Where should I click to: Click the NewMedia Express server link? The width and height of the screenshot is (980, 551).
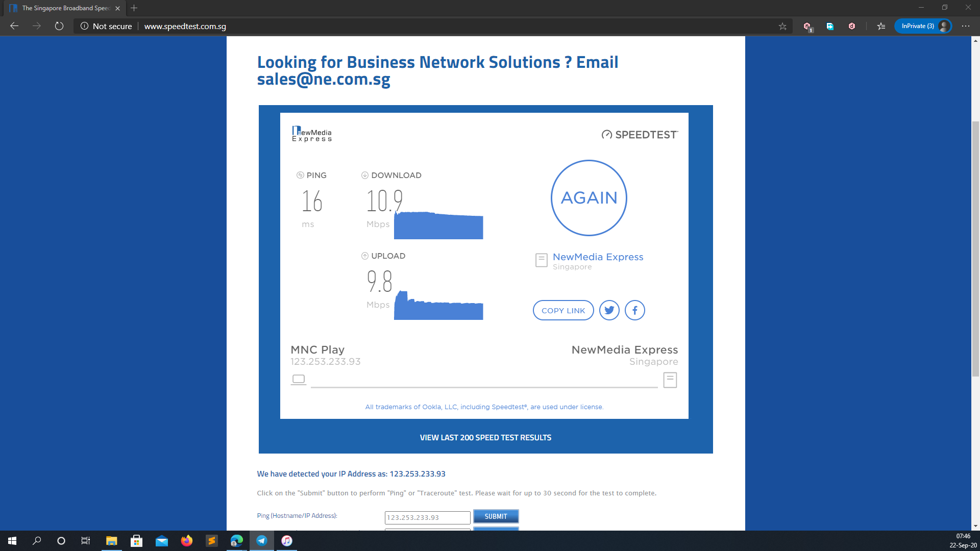[598, 257]
